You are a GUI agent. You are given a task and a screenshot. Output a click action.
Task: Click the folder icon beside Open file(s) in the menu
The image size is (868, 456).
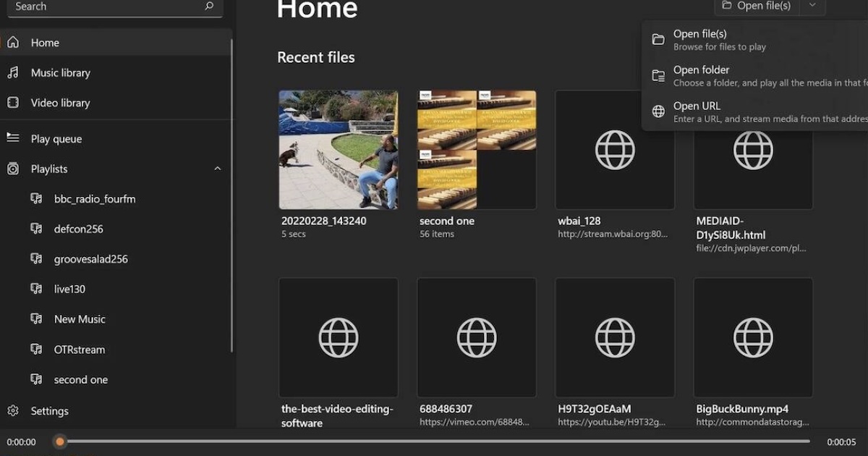click(x=658, y=39)
